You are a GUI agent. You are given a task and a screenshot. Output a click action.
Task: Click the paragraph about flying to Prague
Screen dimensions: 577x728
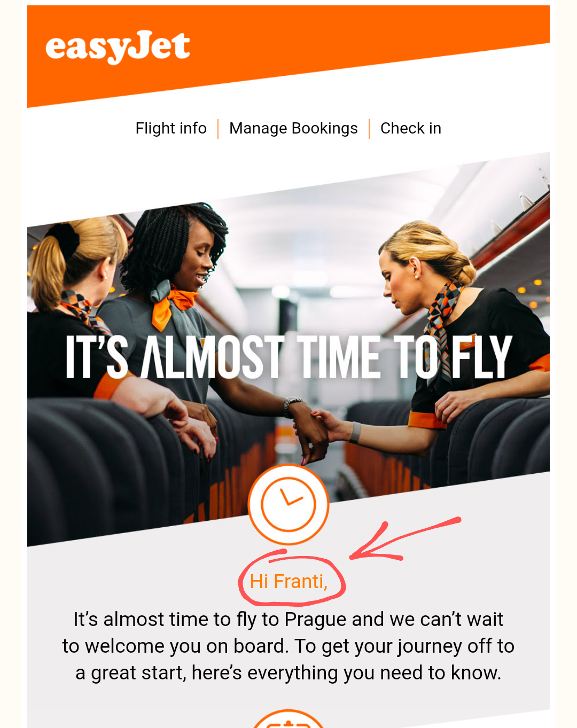click(288, 646)
